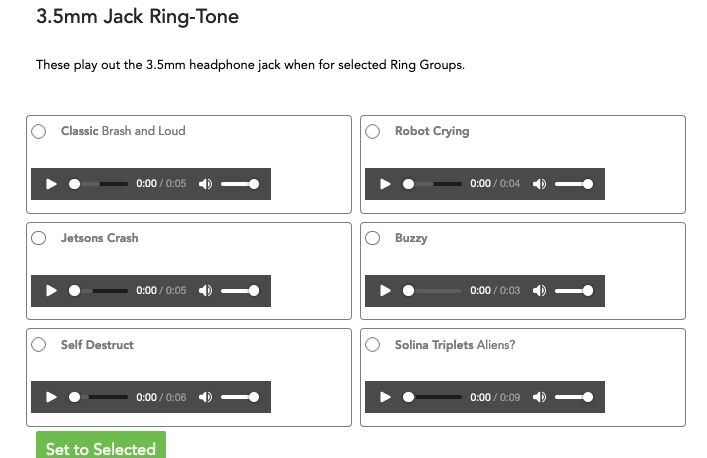Play the Solina Triplets ringtone preview
Screen dimensions: 707x458
coord(386,397)
